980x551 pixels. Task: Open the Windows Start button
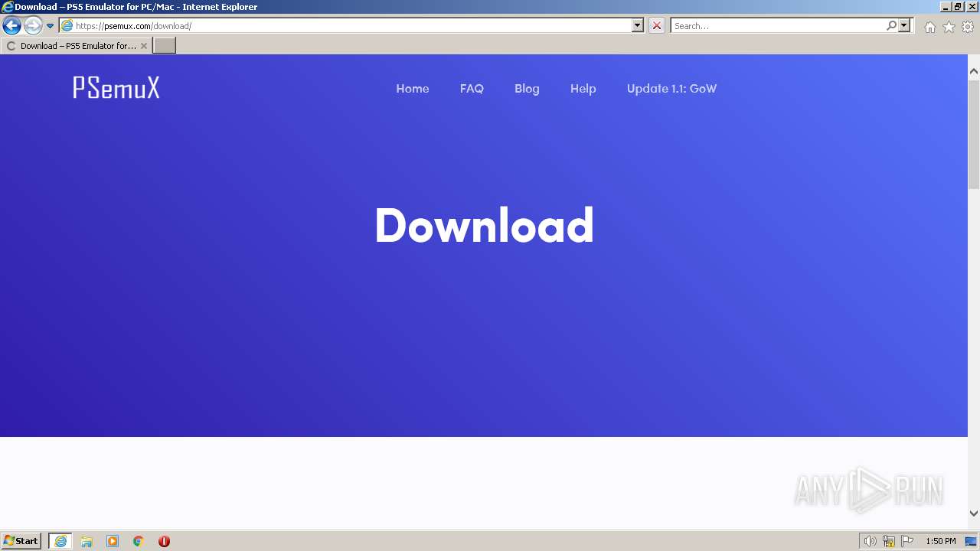[21, 541]
